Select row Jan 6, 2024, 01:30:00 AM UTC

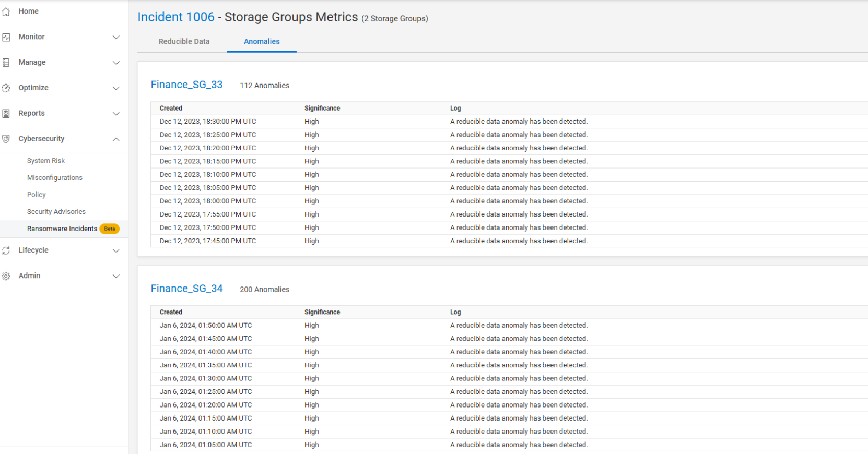pyautogui.click(x=509, y=379)
